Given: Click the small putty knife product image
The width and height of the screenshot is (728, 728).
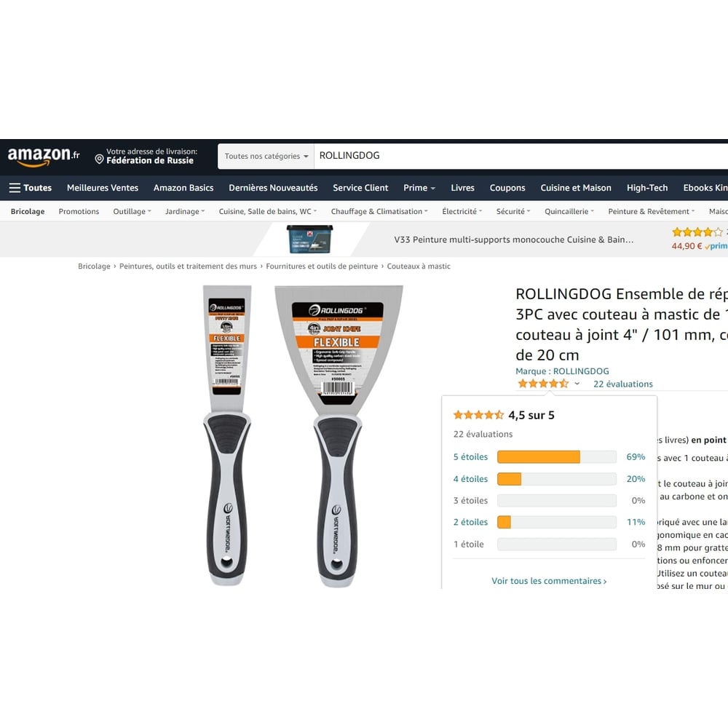Looking at the screenshot, I should point(227,435).
